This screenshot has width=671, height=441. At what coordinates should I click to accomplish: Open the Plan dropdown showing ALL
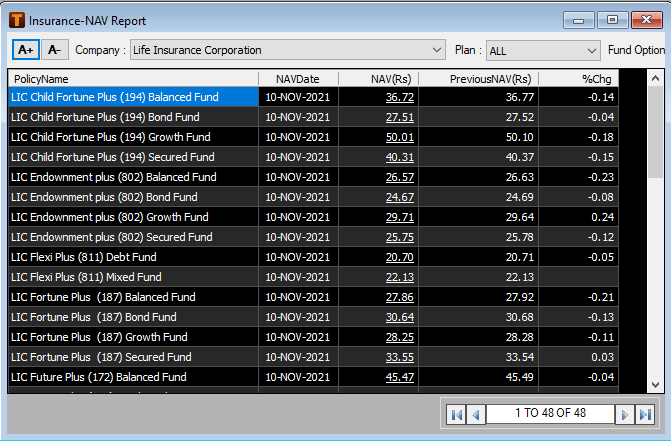(543, 50)
